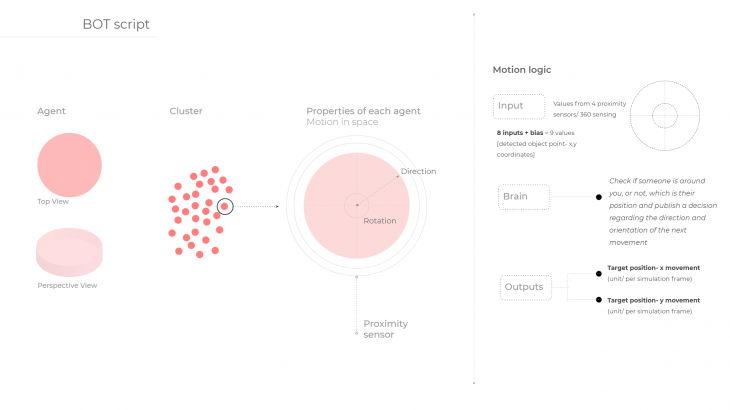Select the black-circled dot in the cluster
The width and height of the screenshot is (730, 410).
coord(226,206)
